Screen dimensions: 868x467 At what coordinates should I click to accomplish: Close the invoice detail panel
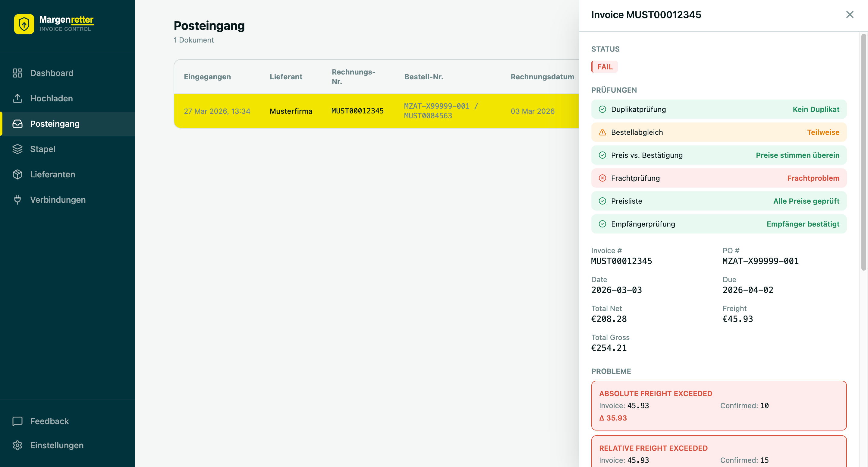850,14
